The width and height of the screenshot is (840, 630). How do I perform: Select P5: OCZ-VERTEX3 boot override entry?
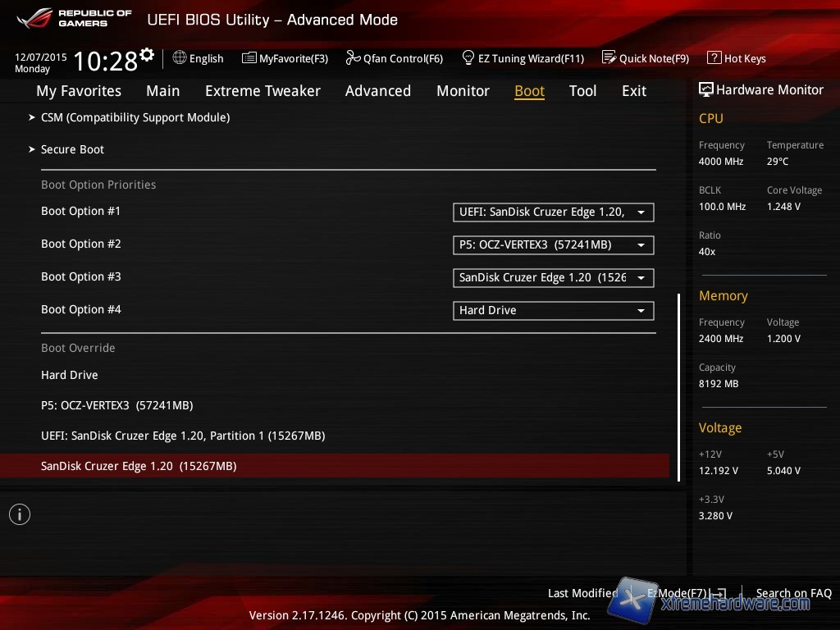click(117, 405)
